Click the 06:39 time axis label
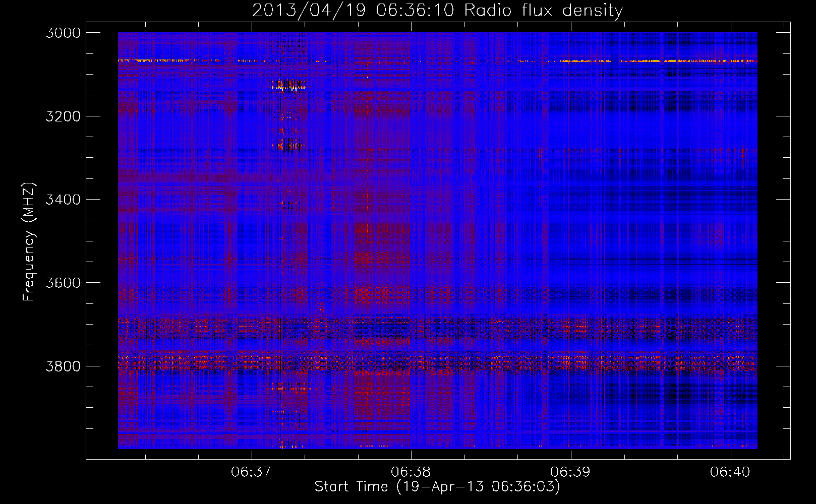The width and height of the screenshot is (816, 504). coord(570,472)
